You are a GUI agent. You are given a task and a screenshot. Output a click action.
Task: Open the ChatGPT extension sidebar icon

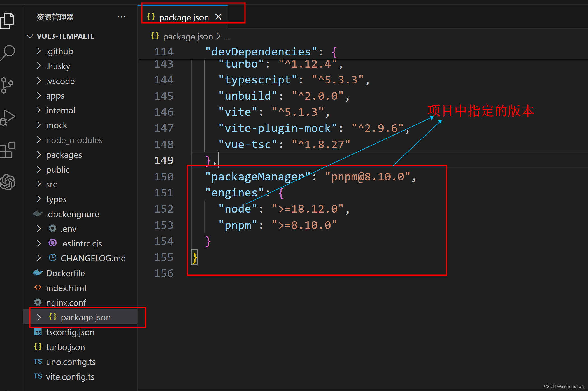coord(8,182)
